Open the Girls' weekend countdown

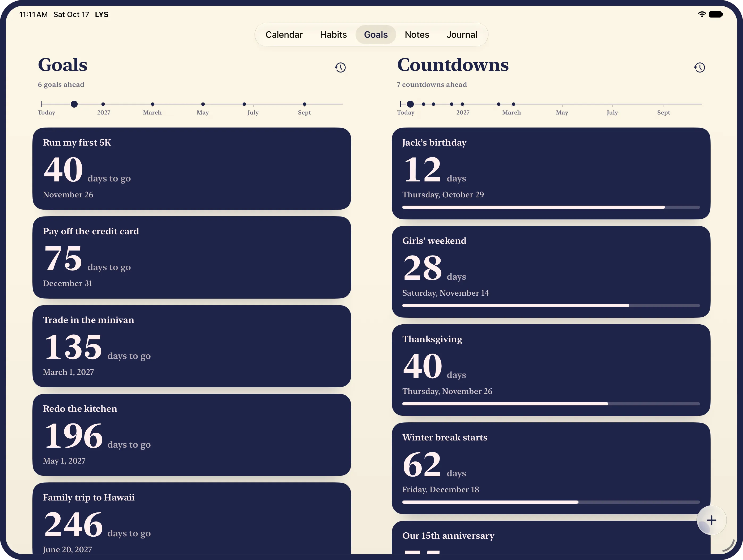(x=551, y=271)
